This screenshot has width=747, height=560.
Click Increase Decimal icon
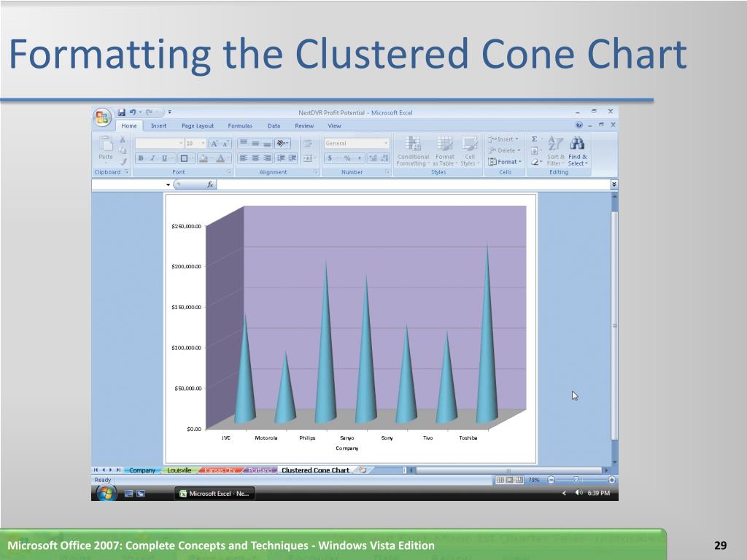pos(373,158)
